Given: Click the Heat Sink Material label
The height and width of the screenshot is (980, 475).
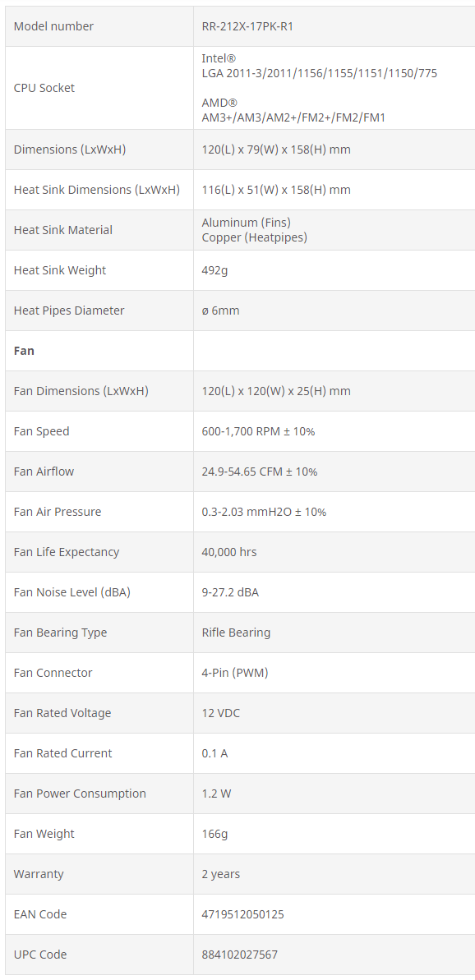Looking at the screenshot, I should (63, 230).
